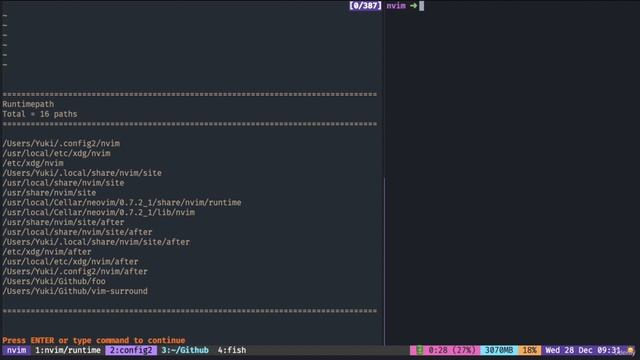Click the shell prompt cursor block
The height and width of the screenshot is (360, 640).
[422, 6]
